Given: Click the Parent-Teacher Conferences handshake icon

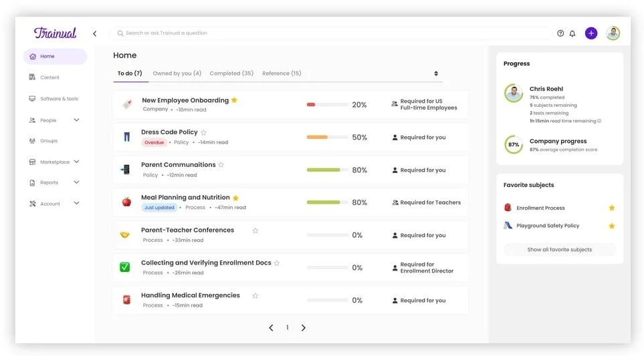Looking at the screenshot, I should (125, 234).
